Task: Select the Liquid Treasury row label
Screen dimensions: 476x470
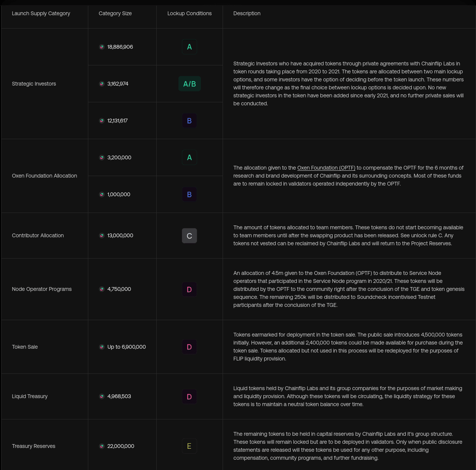Action: [30, 396]
